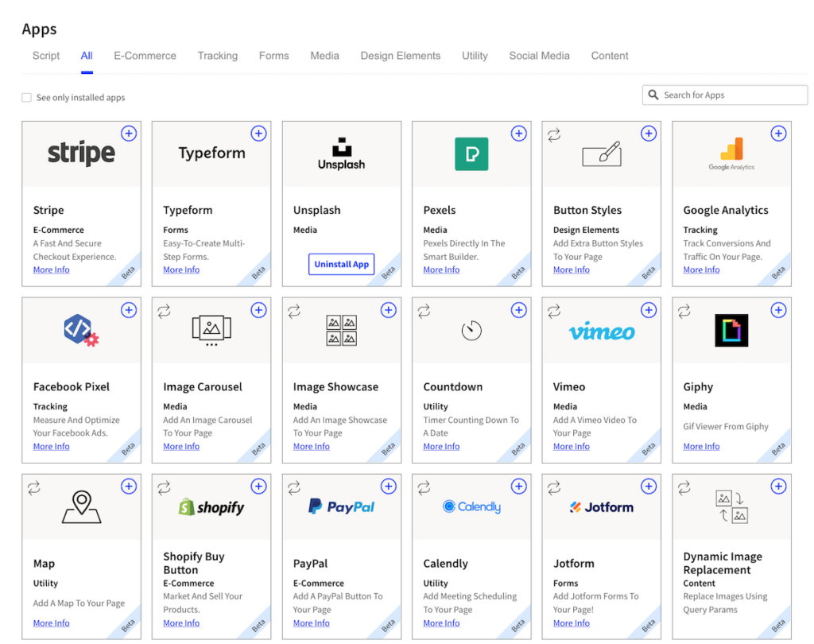Click the vimeo logo thumbnail
The height and width of the screenshot is (644, 814).
pyautogui.click(x=602, y=332)
